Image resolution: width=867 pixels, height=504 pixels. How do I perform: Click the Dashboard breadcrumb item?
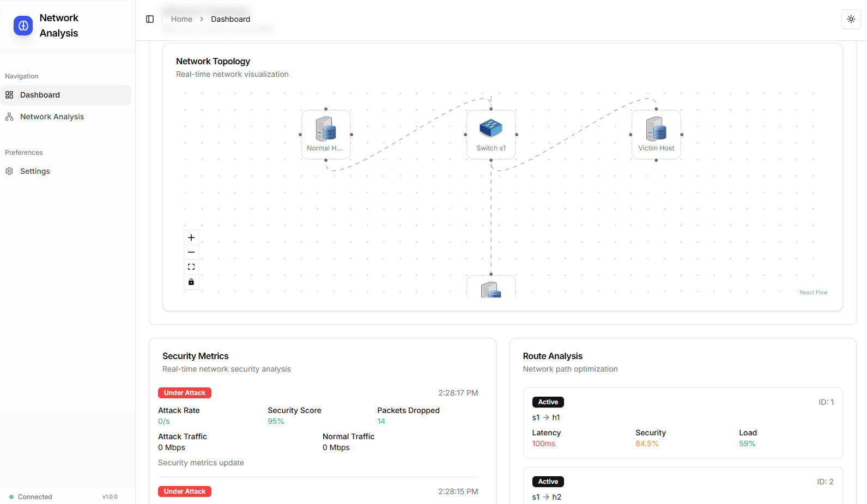pos(231,19)
